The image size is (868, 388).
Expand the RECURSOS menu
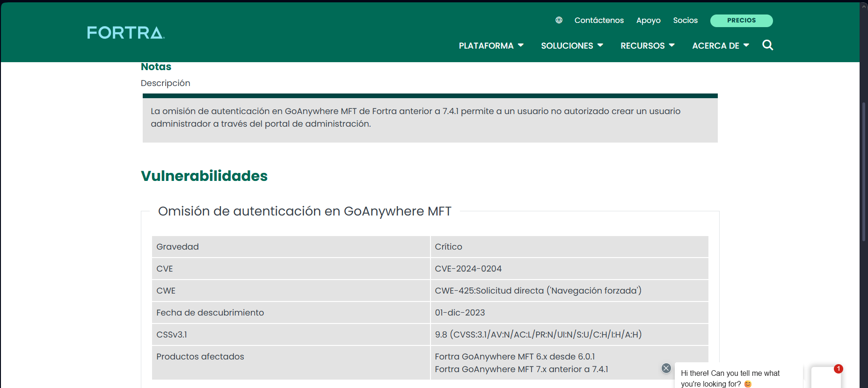coord(647,46)
